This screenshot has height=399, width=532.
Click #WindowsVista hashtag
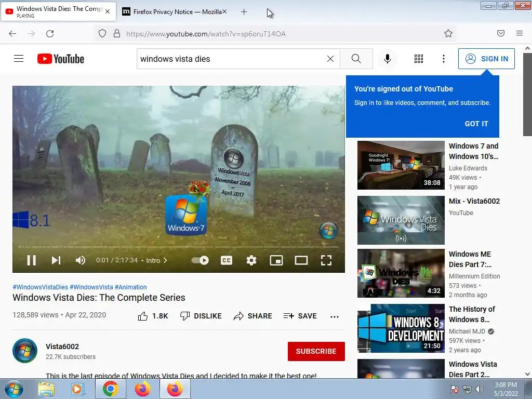[x=91, y=287]
